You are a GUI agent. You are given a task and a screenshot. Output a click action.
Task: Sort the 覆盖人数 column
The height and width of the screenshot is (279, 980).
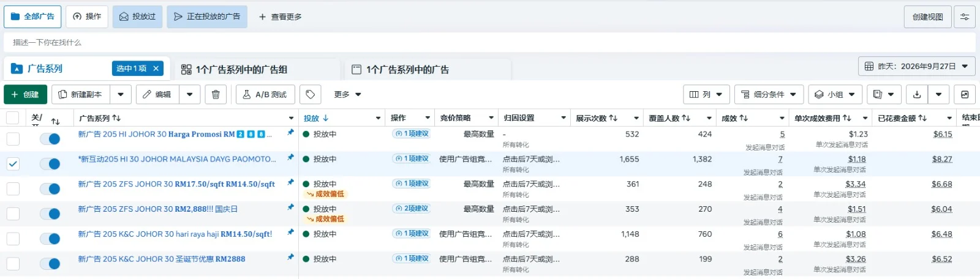(686, 118)
